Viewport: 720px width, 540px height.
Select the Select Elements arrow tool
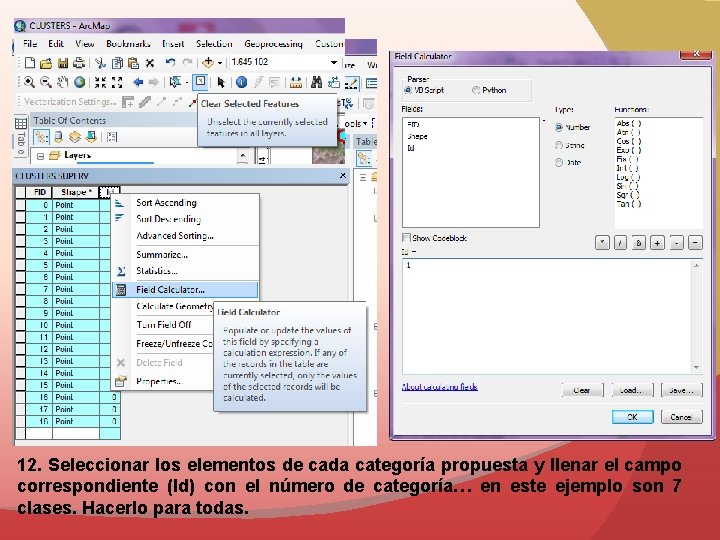221,82
